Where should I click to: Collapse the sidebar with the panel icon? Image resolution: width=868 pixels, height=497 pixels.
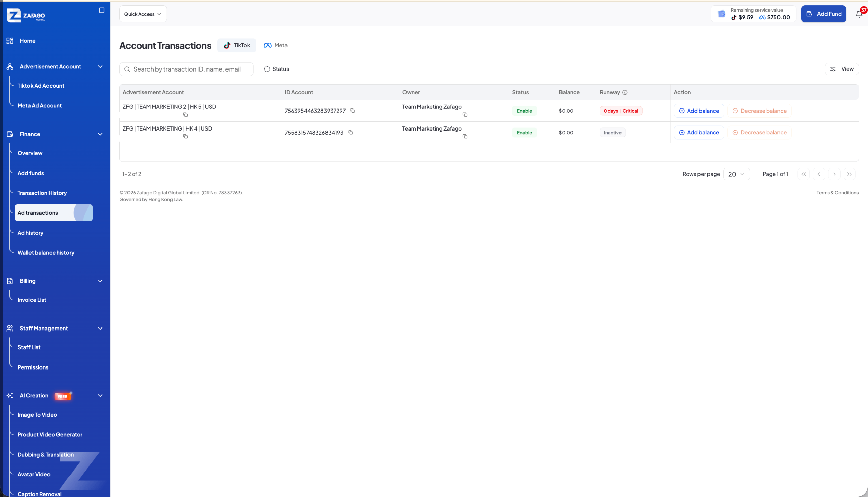tap(102, 10)
